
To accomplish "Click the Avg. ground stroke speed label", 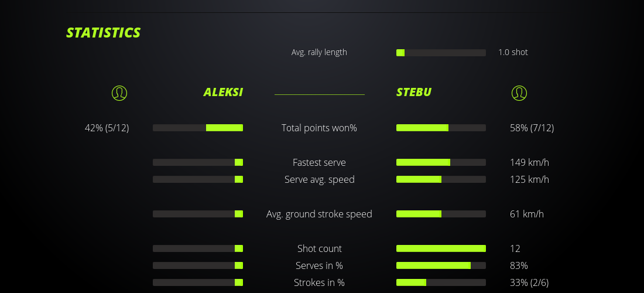I will (x=319, y=214).
